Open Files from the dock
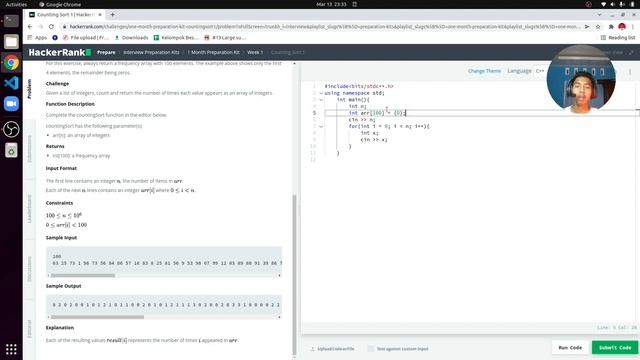Viewport: 640px width, 360px height. 11,41
